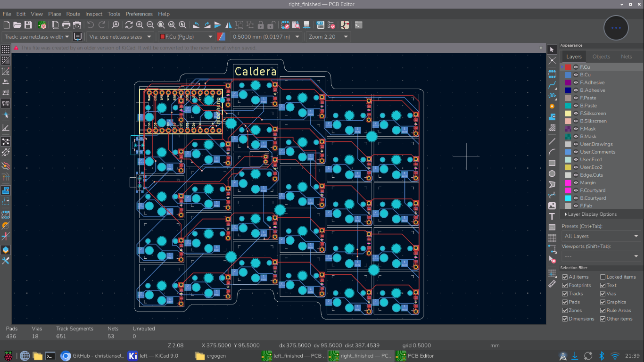This screenshot has width=644, height=362.
Task: Open the track width dropdown
Action: (x=37, y=37)
